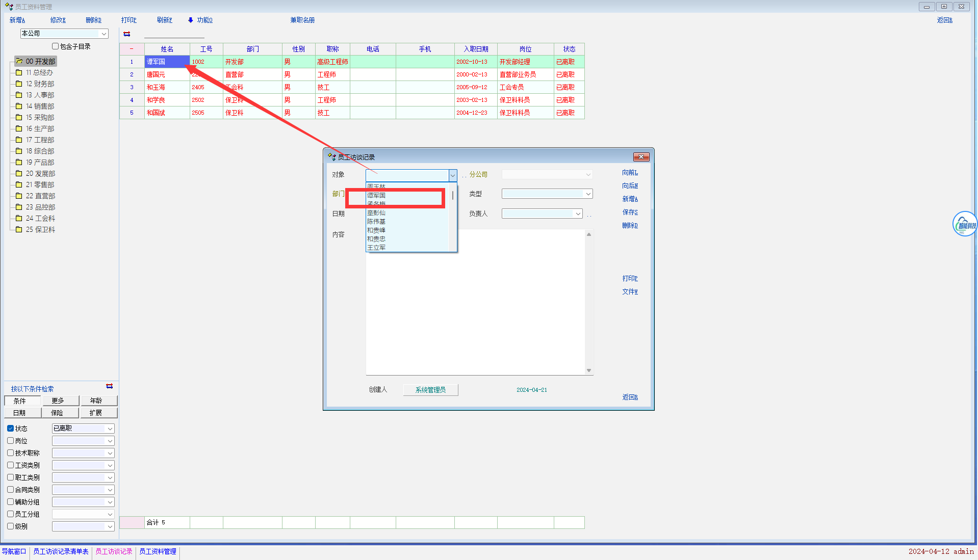978x560 pixels.
Task: Click the 系统管理员 creator button
Action: (430, 390)
